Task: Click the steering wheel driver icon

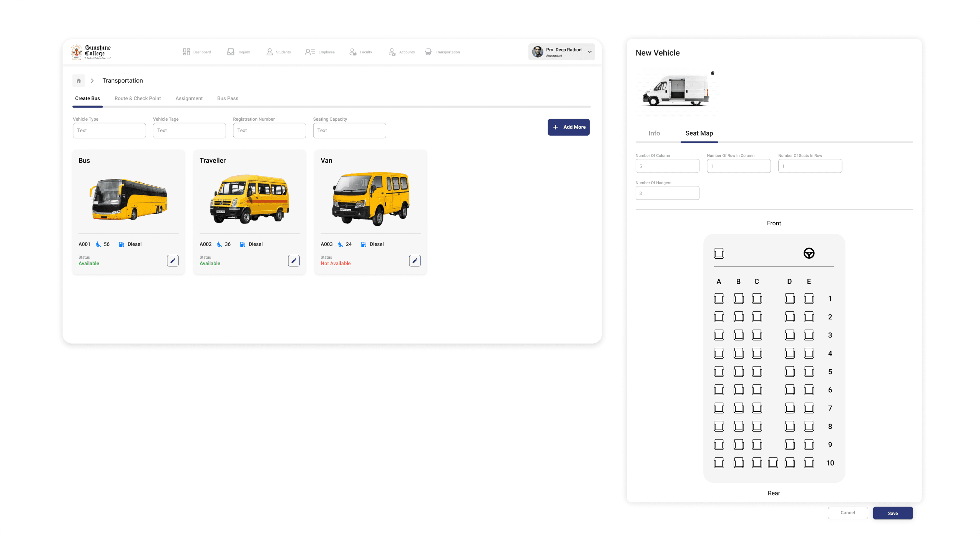Action: (809, 253)
